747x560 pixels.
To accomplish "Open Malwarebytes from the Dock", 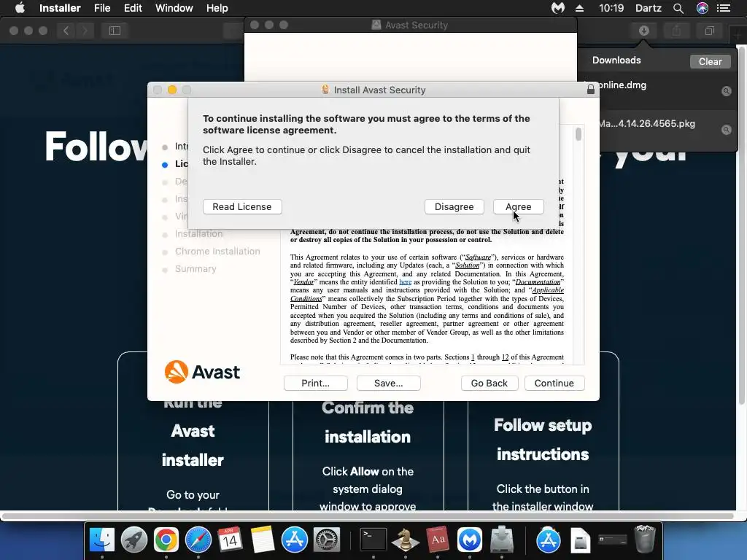I will coord(470,540).
